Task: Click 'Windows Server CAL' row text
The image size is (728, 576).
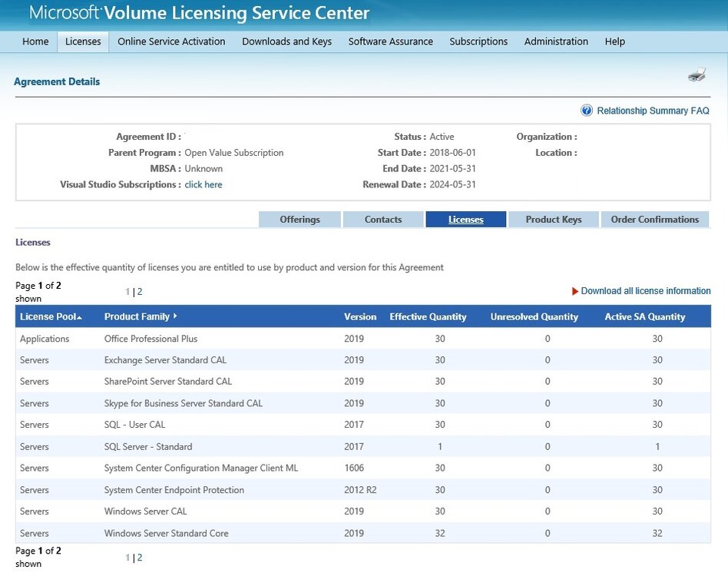Action: [145, 511]
